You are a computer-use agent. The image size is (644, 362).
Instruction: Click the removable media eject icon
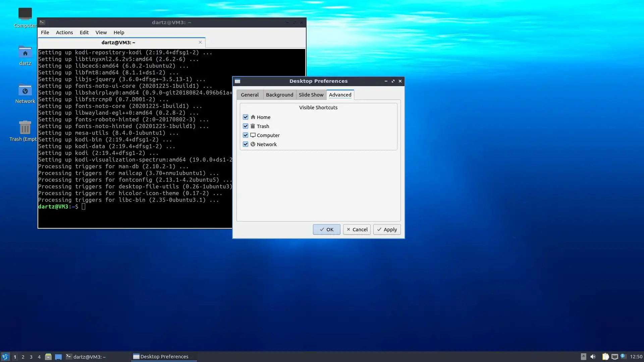[583, 357]
